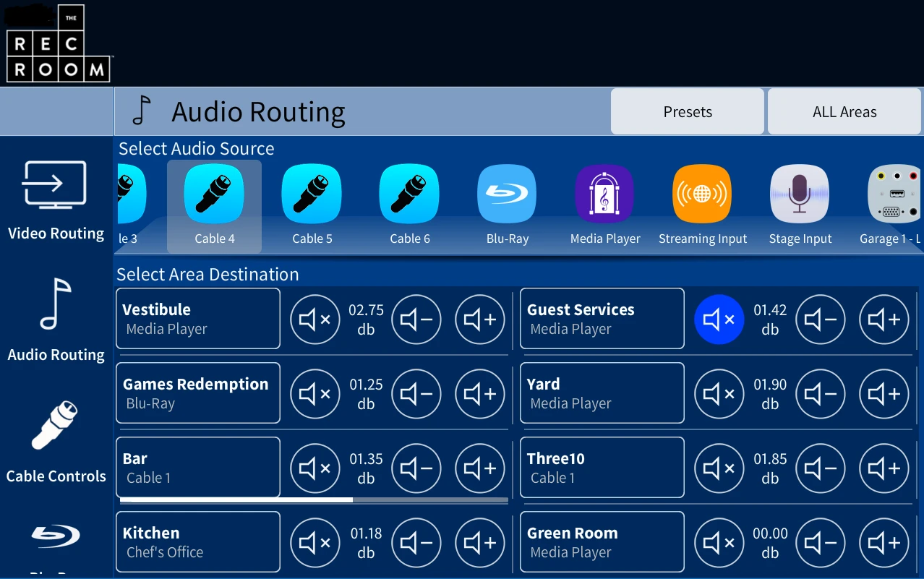The height and width of the screenshot is (579, 924).
Task: Select the Garage 1 input panel source
Action: (895, 194)
